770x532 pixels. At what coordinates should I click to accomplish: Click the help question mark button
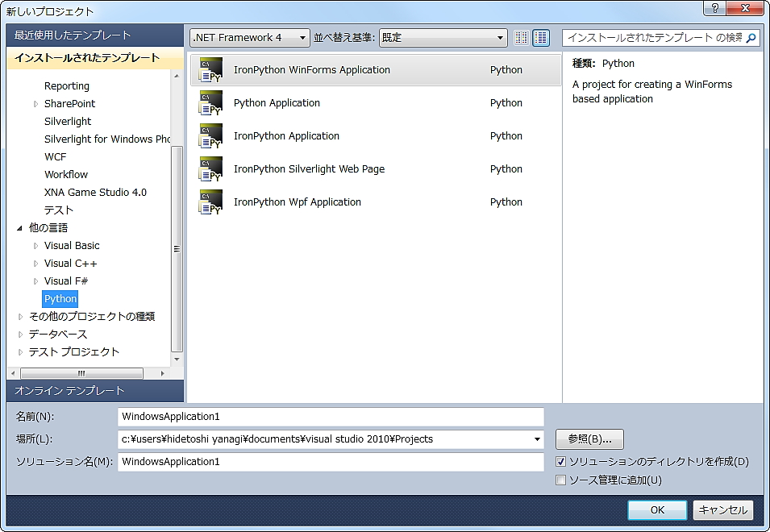point(715,8)
